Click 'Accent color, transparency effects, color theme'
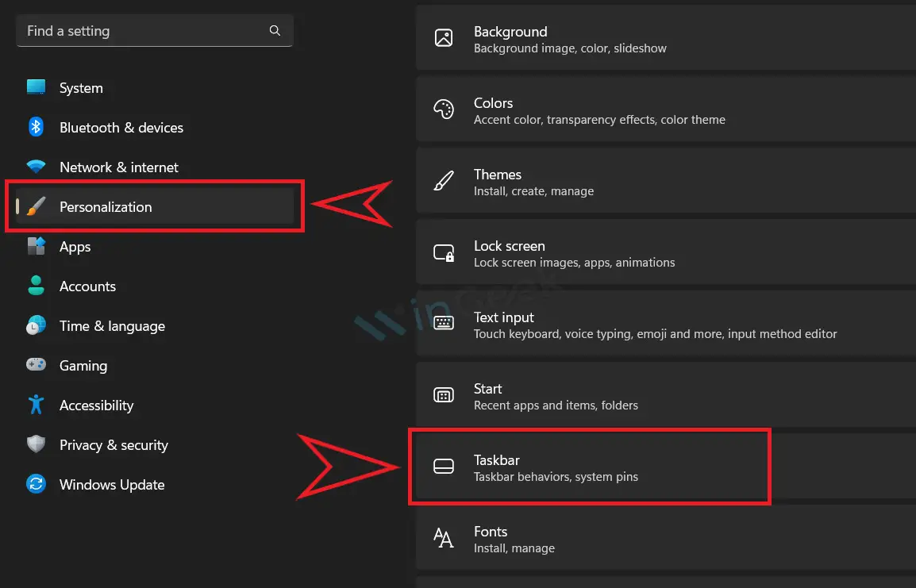The image size is (916, 588). (599, 120)
